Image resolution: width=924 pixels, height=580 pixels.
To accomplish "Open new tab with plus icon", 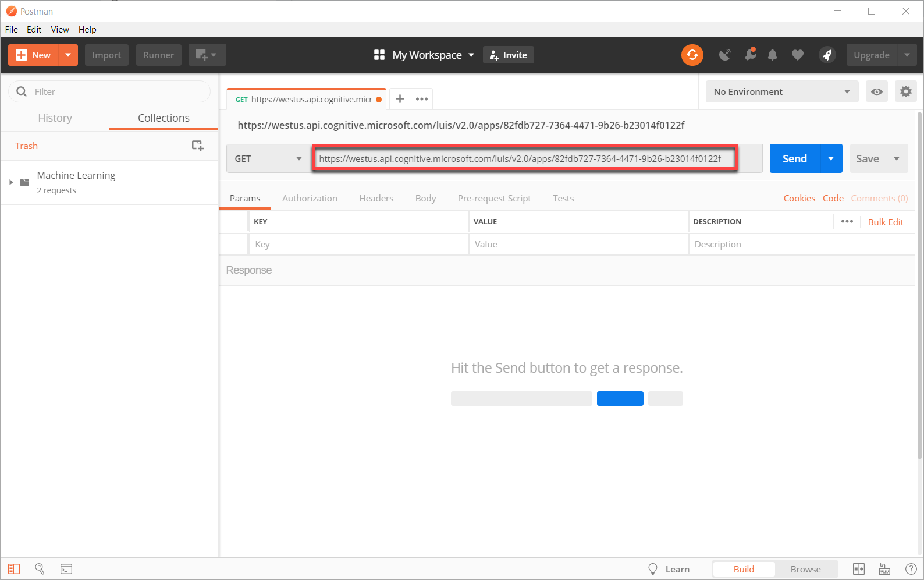I will (400, 99).
